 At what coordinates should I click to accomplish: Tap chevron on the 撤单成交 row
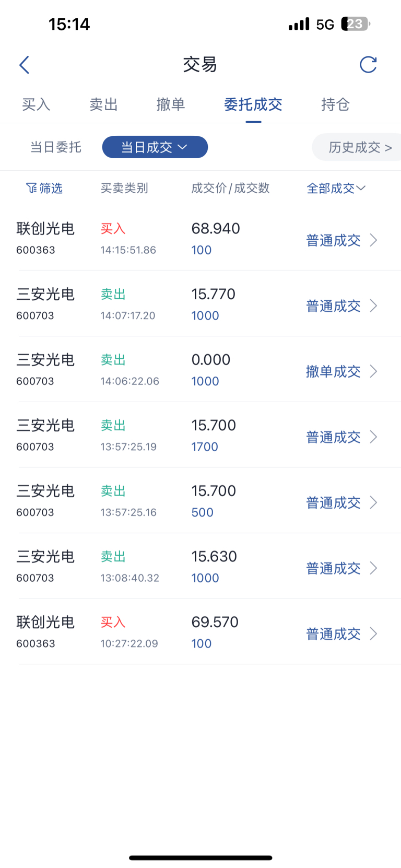pos(373,371)
